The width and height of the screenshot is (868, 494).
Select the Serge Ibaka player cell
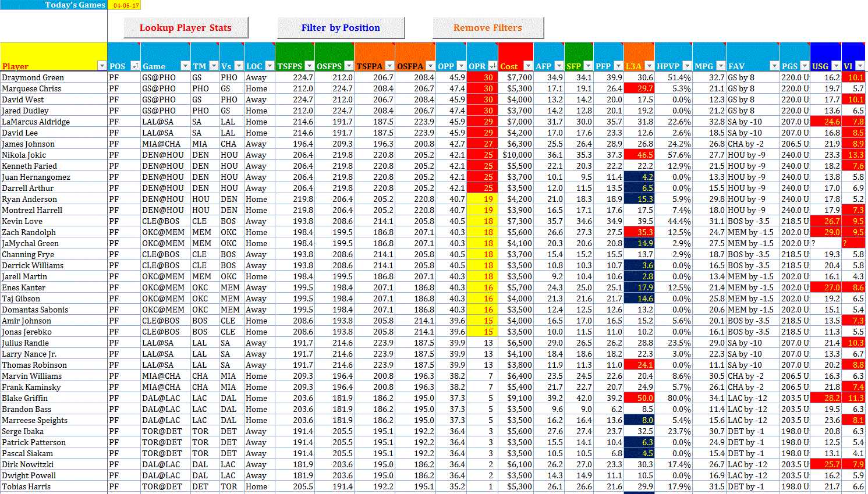pyautogui.click(x=54, y=431)
